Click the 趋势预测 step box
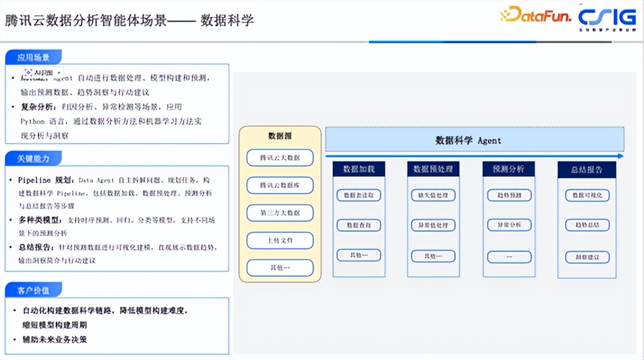644x360 pixels. click(509, 195)
